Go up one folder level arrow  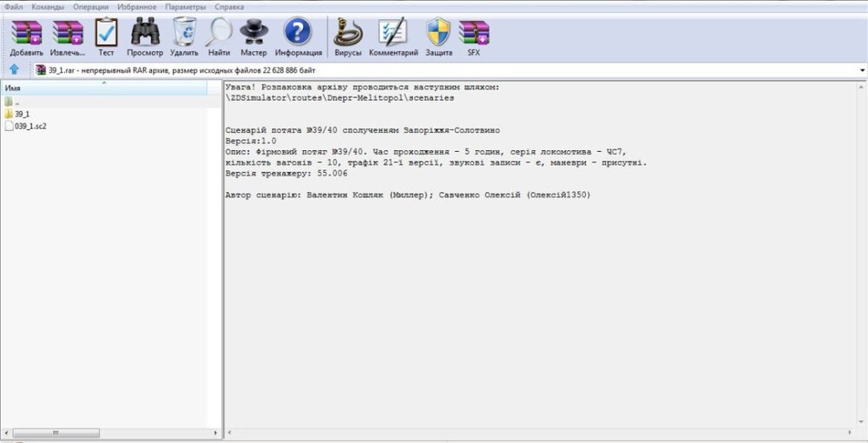click(x=15, y=69)
